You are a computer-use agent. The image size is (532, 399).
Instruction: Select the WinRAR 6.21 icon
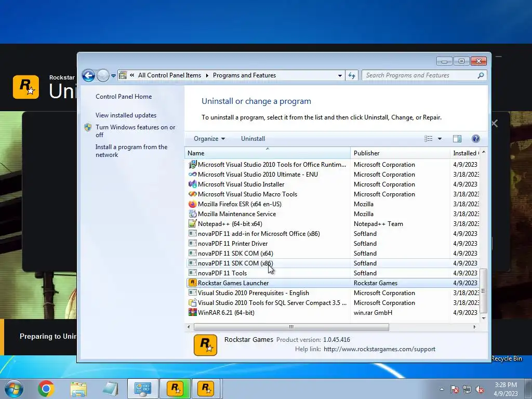click(192, 312)
